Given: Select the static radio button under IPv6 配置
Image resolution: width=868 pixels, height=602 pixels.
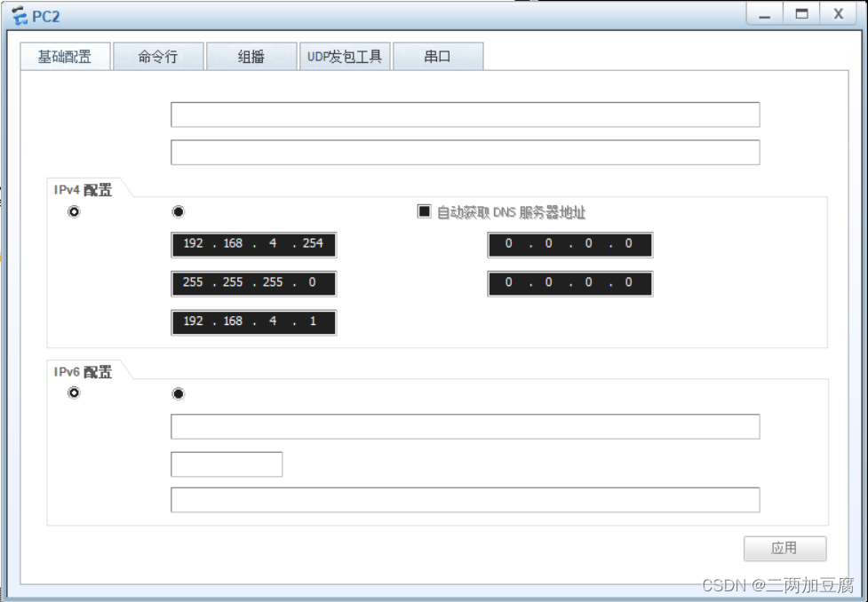Looking at the screenshot, I should (75, 392).
